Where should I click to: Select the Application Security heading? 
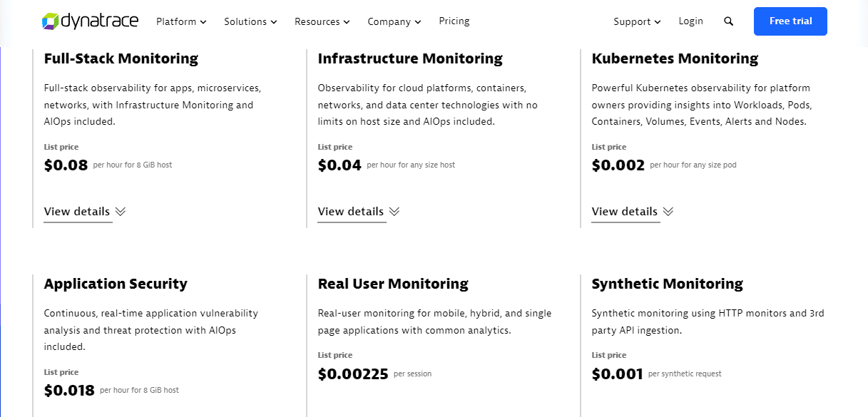point(116,284)
